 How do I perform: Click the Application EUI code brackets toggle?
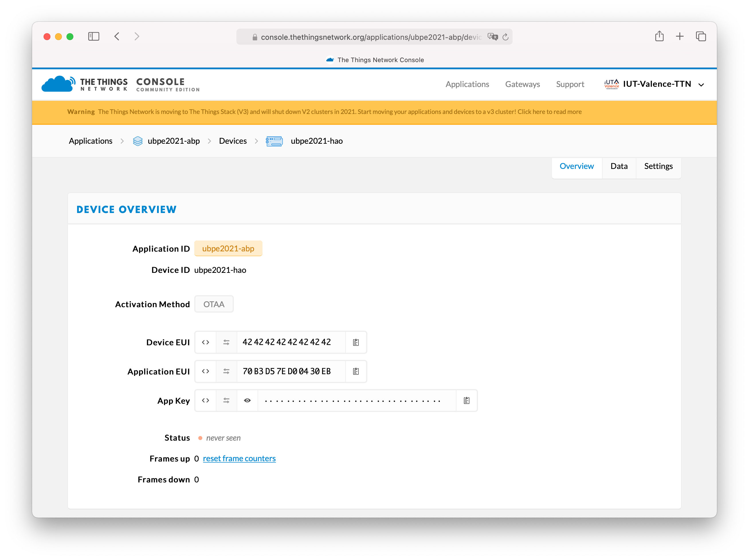pos(205,371)
